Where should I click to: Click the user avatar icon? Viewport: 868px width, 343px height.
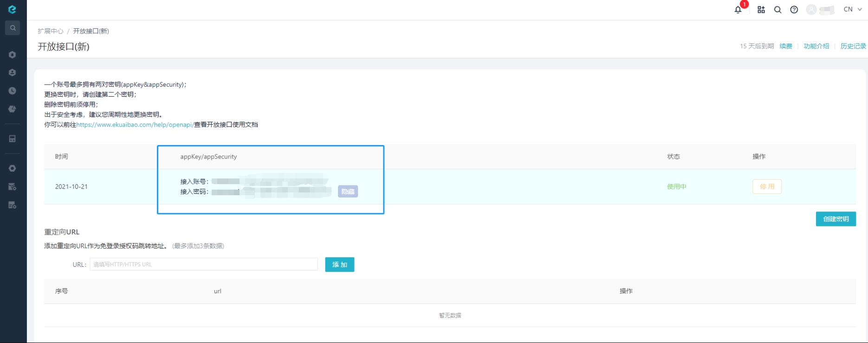(811, 10)
